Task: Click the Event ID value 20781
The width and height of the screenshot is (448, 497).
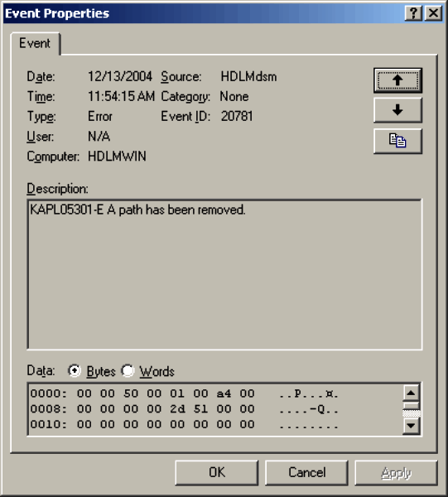Action: click(x=237, y=116)
